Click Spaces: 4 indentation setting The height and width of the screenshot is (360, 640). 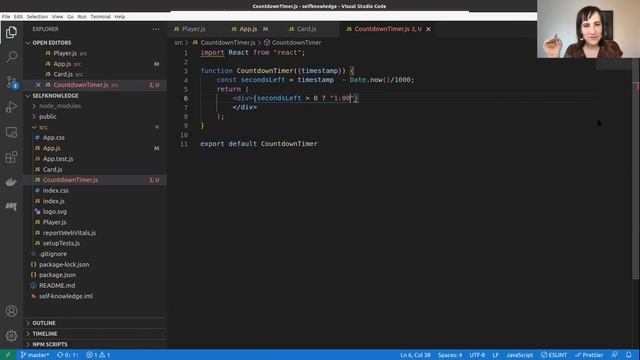450,355
